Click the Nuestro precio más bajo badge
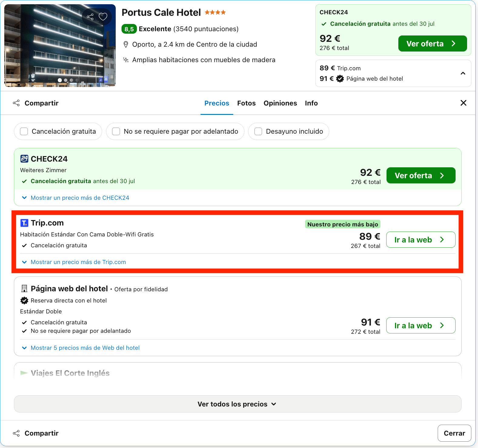Screen dimensions: 478x448 point(343,224)
